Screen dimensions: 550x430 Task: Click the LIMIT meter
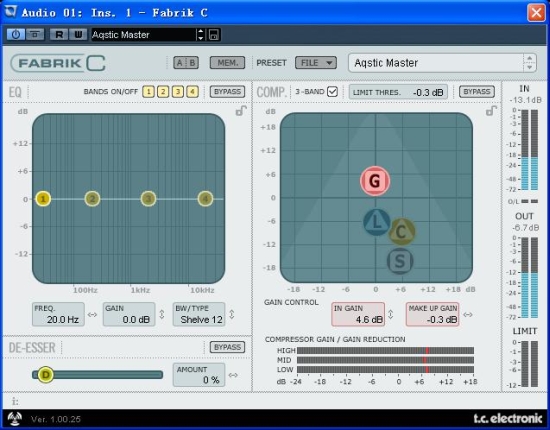529,364
